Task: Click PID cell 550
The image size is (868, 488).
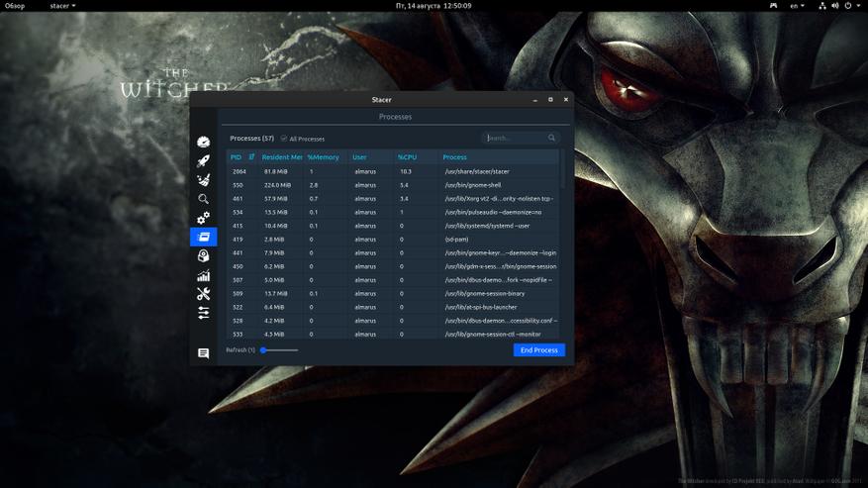Action: [238, 185]
